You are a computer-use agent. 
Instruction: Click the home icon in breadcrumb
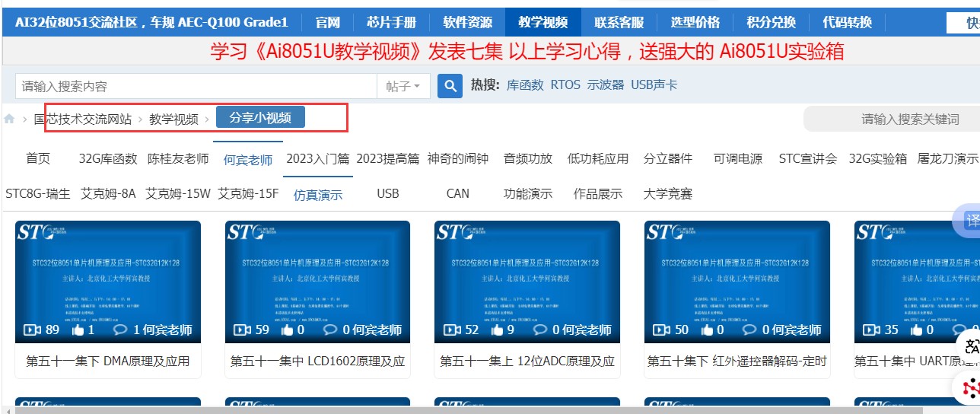(x=10, y=119)
